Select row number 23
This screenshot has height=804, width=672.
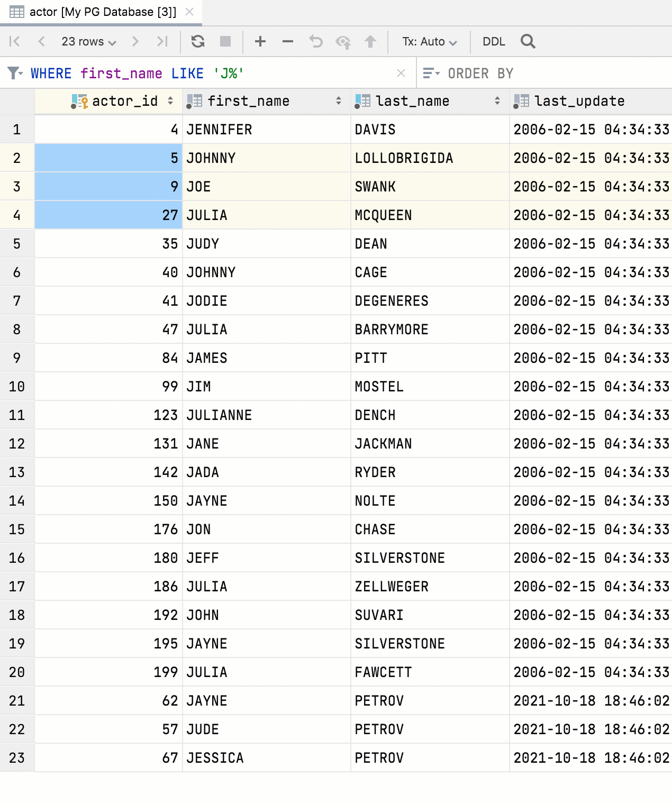[x=17, y=758]
